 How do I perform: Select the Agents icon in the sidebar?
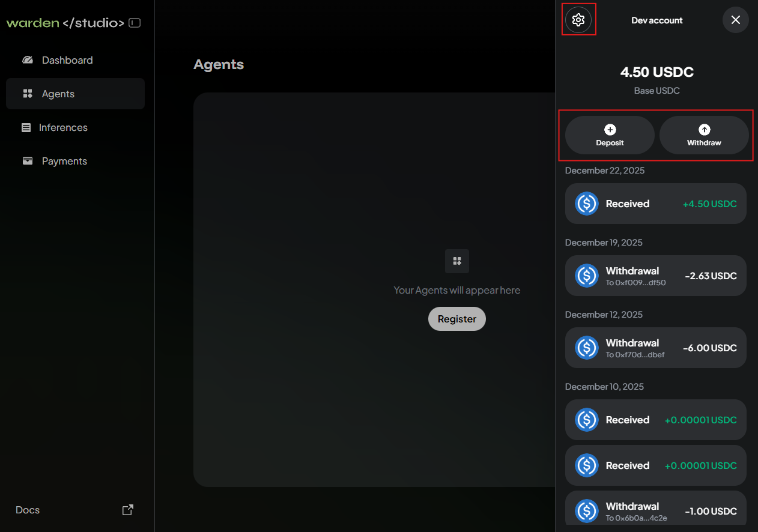click(x=28, y=94)
